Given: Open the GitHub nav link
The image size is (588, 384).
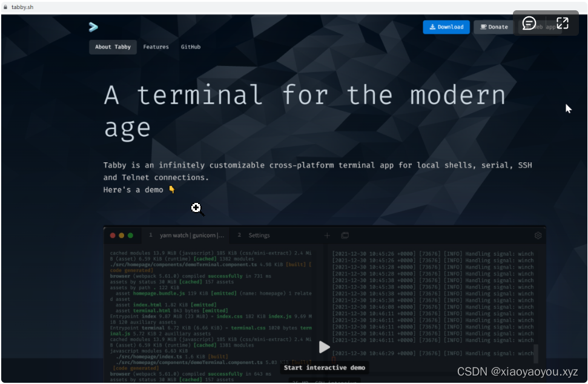Looking at the screenshot, I should click(191, 47).
